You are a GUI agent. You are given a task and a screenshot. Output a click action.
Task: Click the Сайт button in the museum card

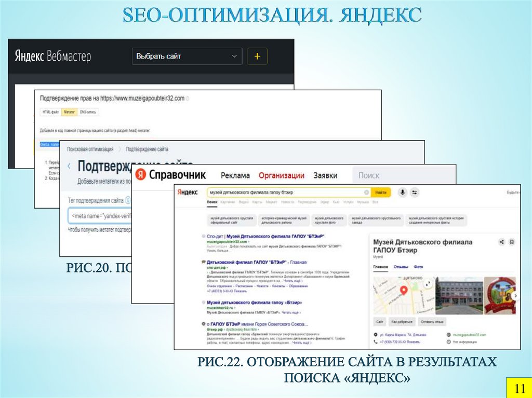pyautogui.click(x=379, y=322)
